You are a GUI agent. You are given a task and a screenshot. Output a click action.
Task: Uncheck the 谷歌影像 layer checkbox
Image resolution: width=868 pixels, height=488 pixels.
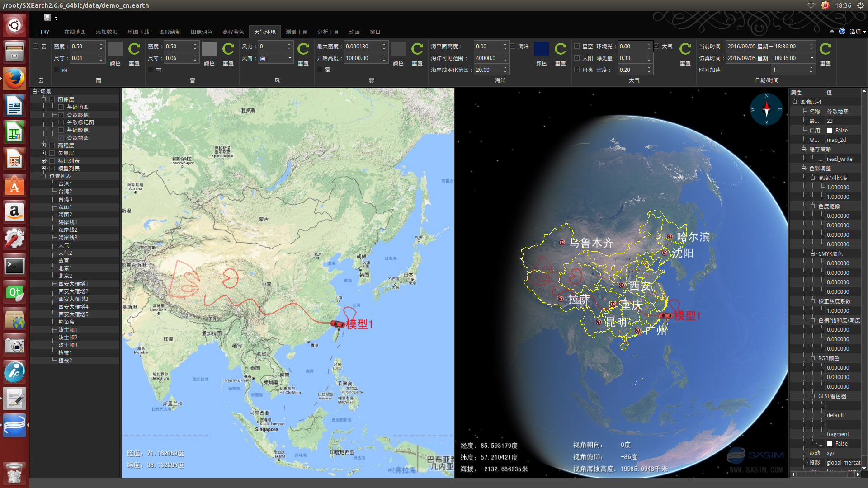(x=61, y=115)
